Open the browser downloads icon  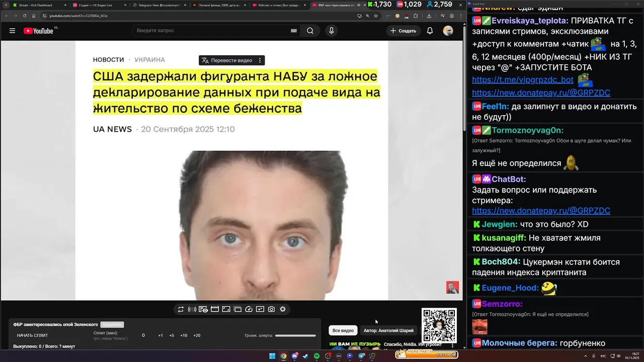(x=429, y=16)
